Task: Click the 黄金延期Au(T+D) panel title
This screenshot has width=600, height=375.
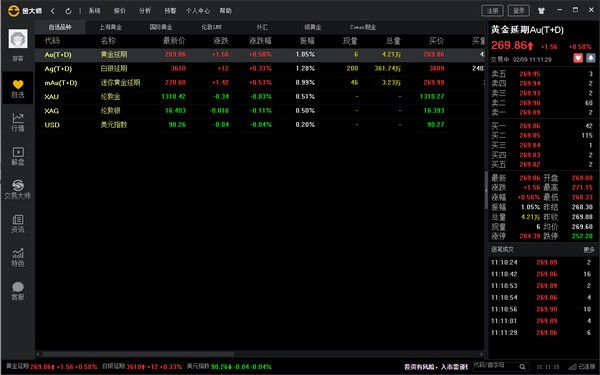Action: [x=527, y=30]
